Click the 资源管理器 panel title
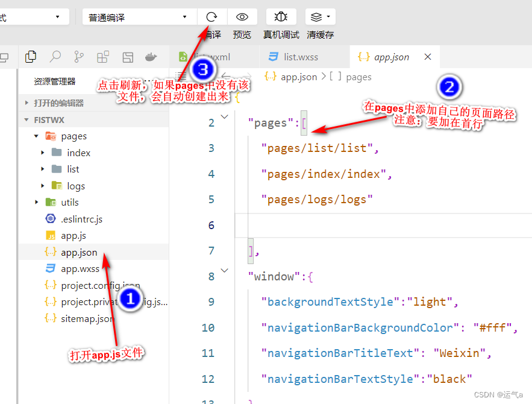 tap(55, 81)
